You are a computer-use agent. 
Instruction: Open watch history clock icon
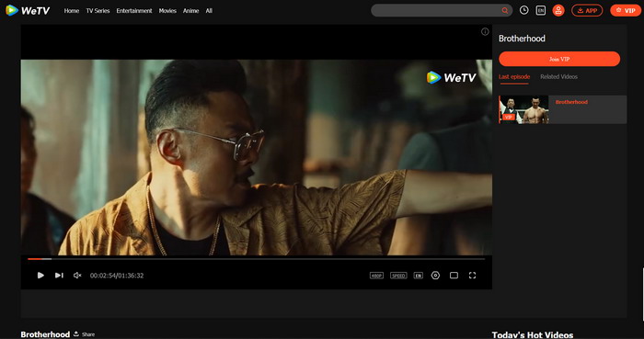(524, 10)
